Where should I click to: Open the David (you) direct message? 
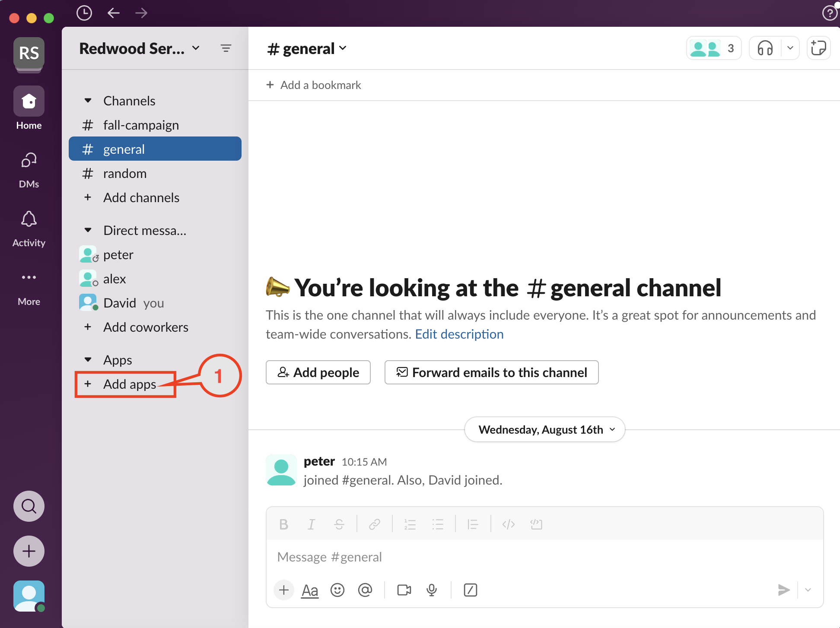coord(155,303)
